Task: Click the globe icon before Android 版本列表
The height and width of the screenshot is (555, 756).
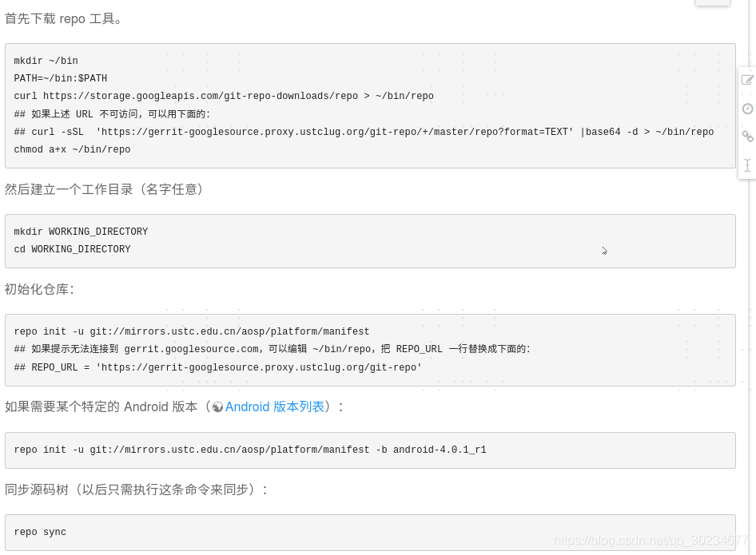Action: click(x=217, y=407)
